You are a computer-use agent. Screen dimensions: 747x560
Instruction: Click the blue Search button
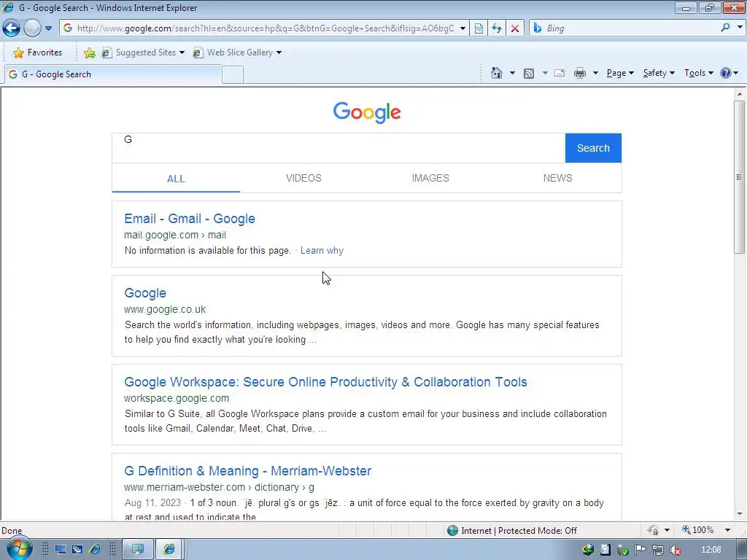pos(593,148)
